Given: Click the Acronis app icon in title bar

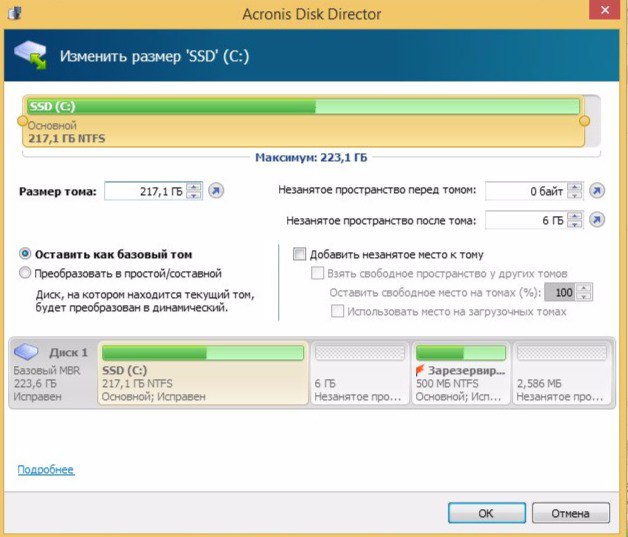Looking at the screenshot, I should tap(14, 12).
